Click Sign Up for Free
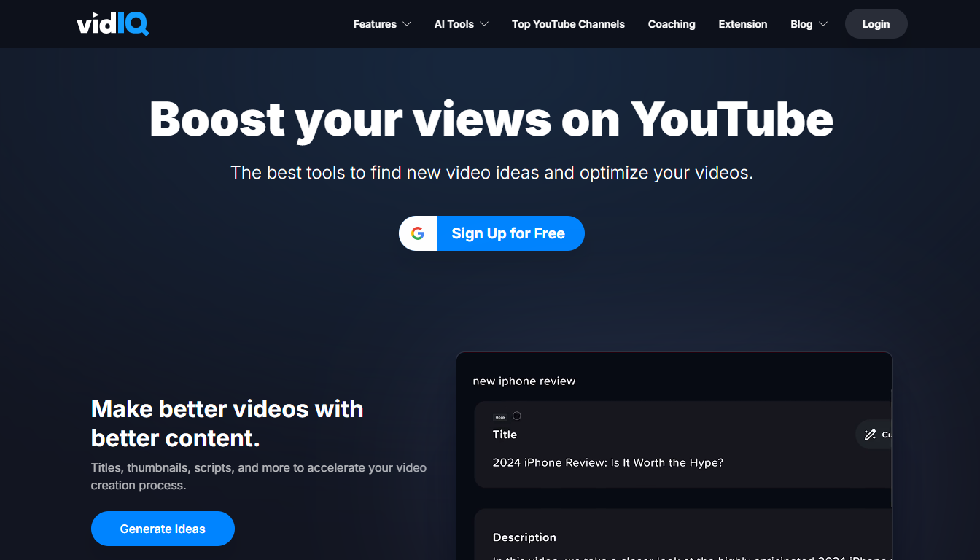Viewport: 980px width, 560px height. click(x=508, y=233)
